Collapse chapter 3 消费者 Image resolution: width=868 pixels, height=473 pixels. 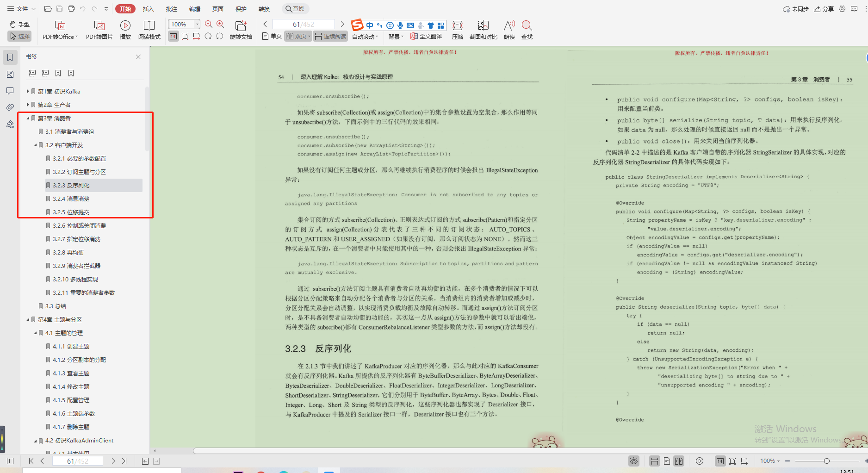tap(28, 118)
